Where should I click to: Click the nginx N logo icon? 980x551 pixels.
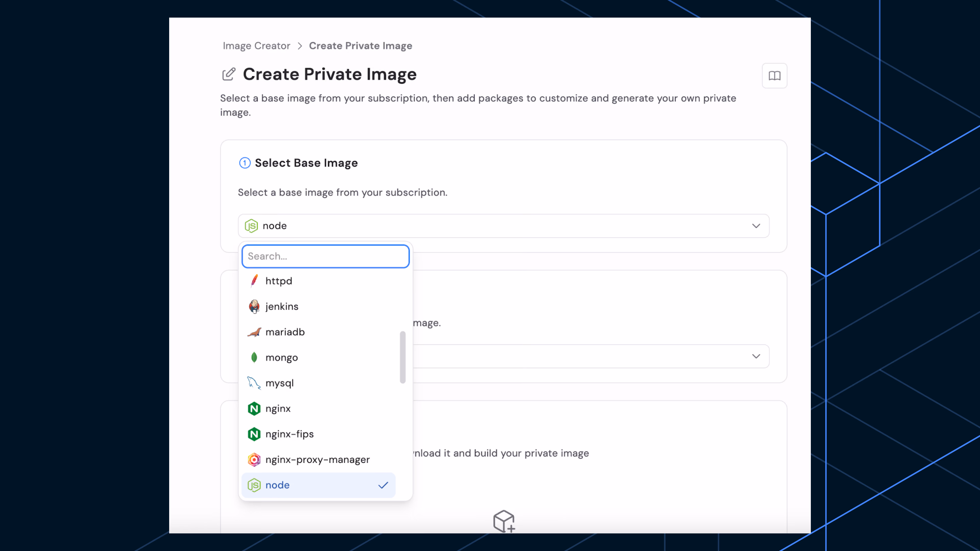click(x=254, y=408)
